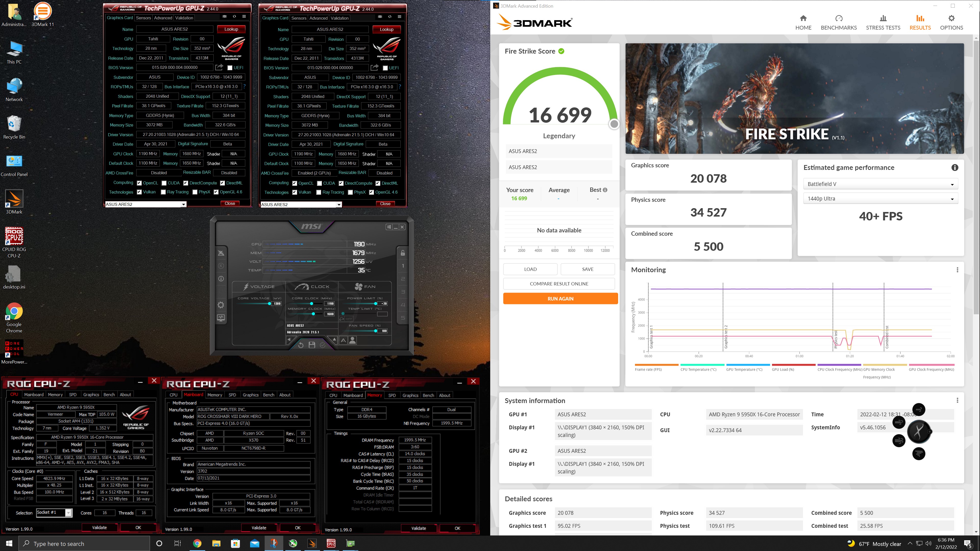The width and height of the screenshot is (980, 551).
Task: Toggle DirectCompute checkbox in right GPU-Z window
Action: point(341,183)
